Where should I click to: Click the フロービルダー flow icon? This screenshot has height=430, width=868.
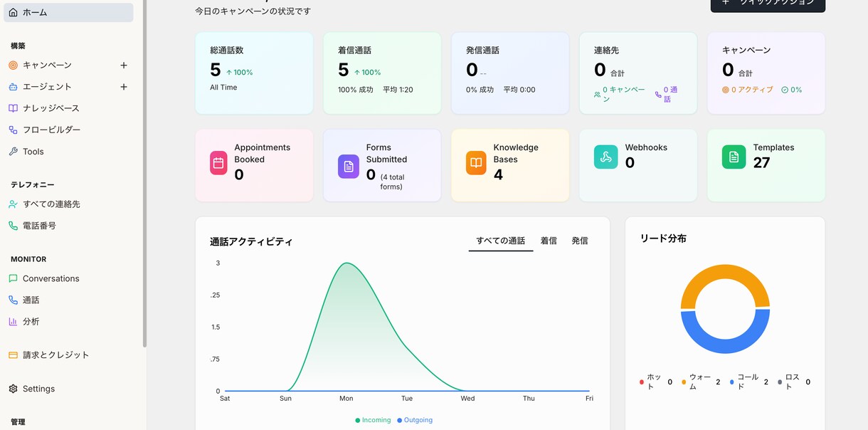tap(13, 130)
